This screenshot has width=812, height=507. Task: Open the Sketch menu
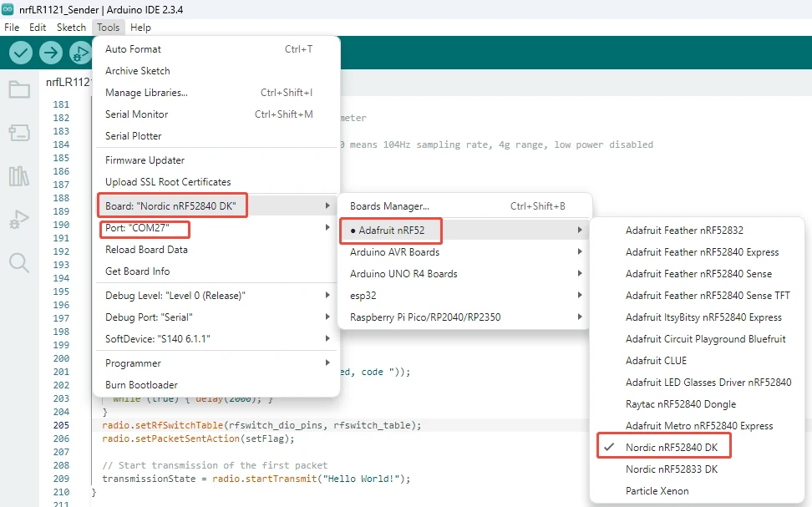[x=71, y=28]
